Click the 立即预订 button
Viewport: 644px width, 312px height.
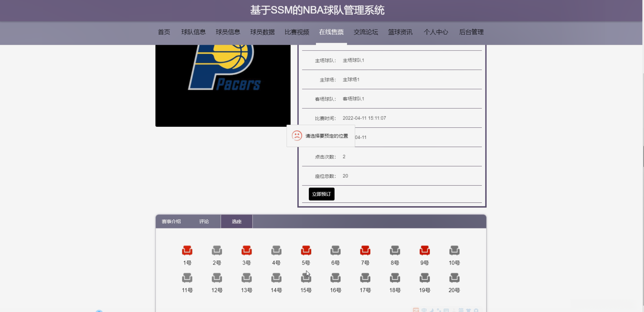(321, 194)
